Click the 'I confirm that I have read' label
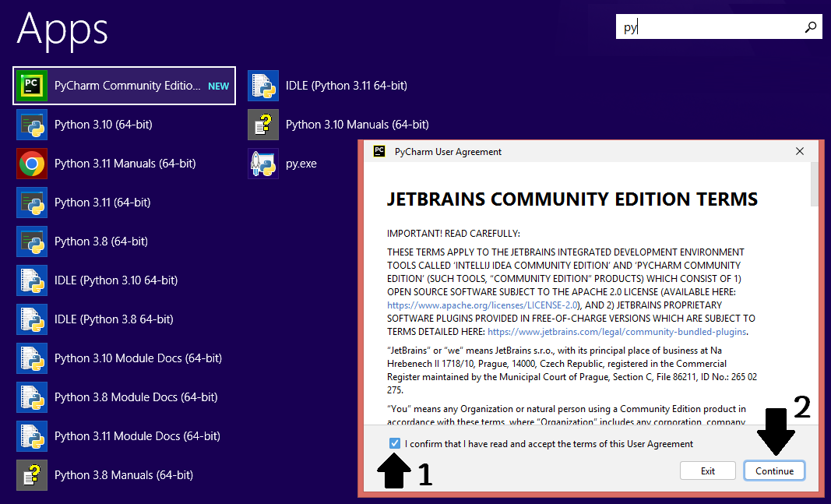This screenshot has height=504, width=831. coord(549,444)
